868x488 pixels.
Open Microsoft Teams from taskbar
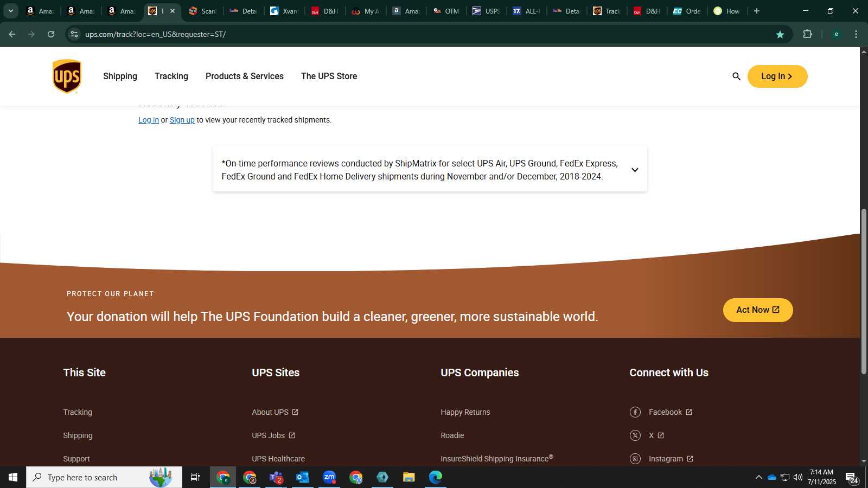276,477
